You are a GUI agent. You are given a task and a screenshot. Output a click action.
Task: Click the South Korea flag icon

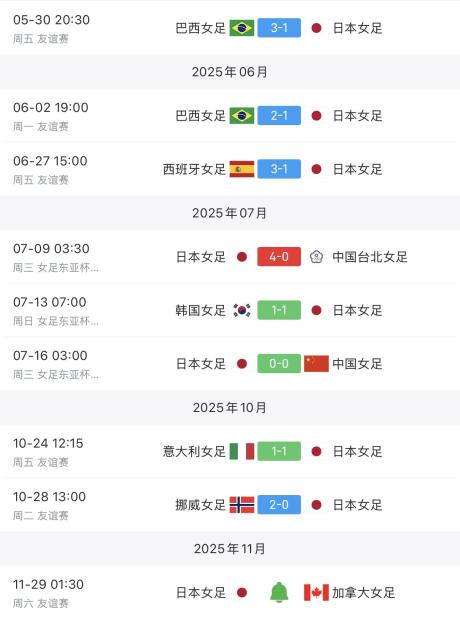coord(242,310)
